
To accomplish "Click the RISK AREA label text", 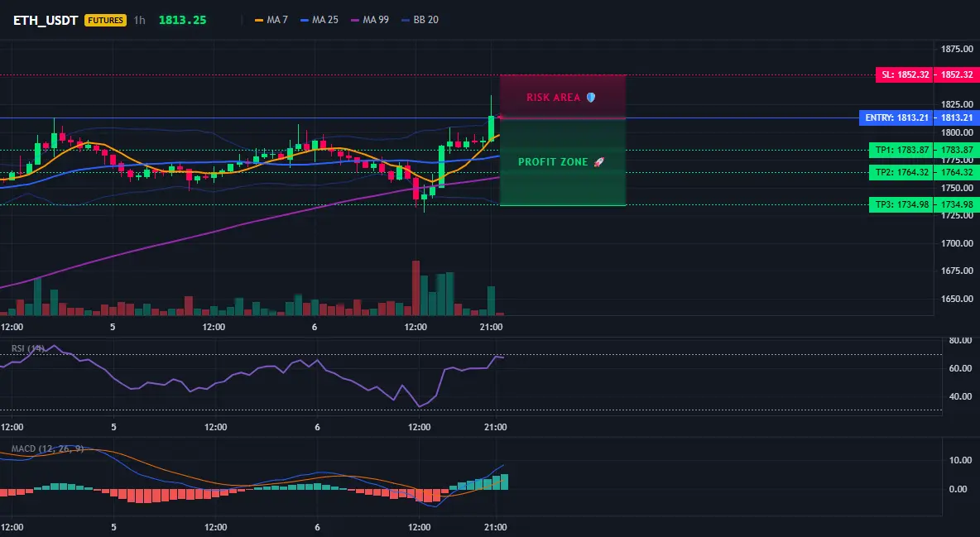I will [553, 98].
